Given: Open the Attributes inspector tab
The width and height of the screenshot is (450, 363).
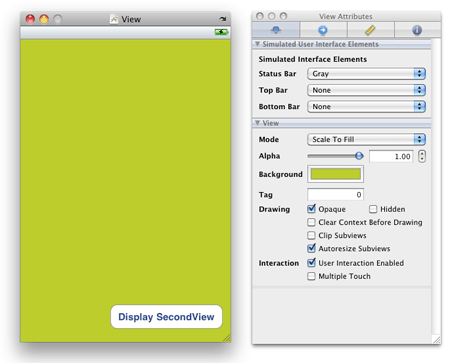Looking at the screenshot, I should point(276,30).
